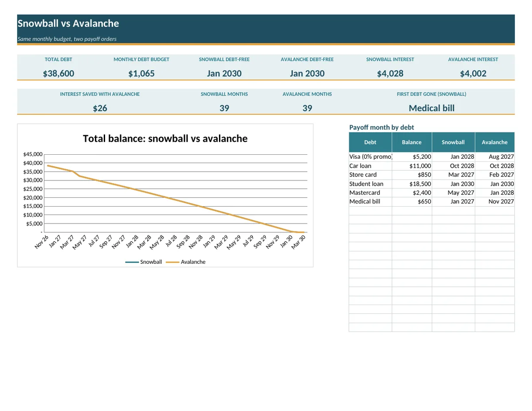Click the $650 Medical bill balance cell

(x=412, y=201)
